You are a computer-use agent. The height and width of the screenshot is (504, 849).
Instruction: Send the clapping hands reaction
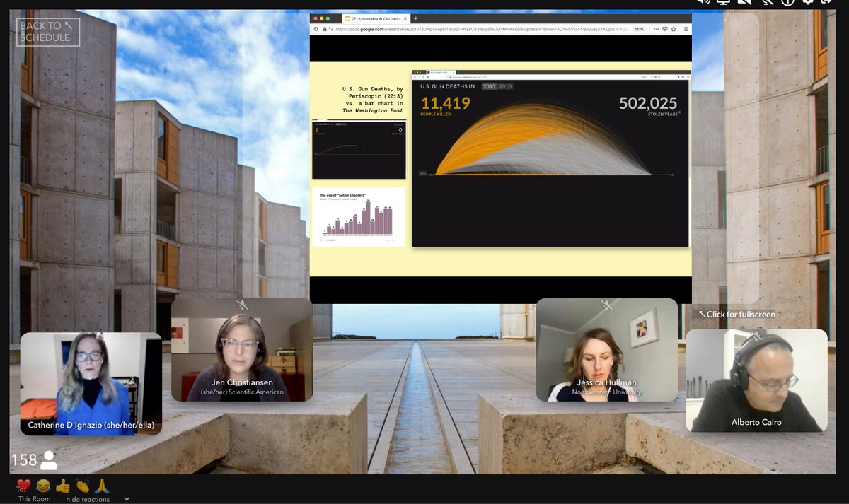[x=83, y=486]
